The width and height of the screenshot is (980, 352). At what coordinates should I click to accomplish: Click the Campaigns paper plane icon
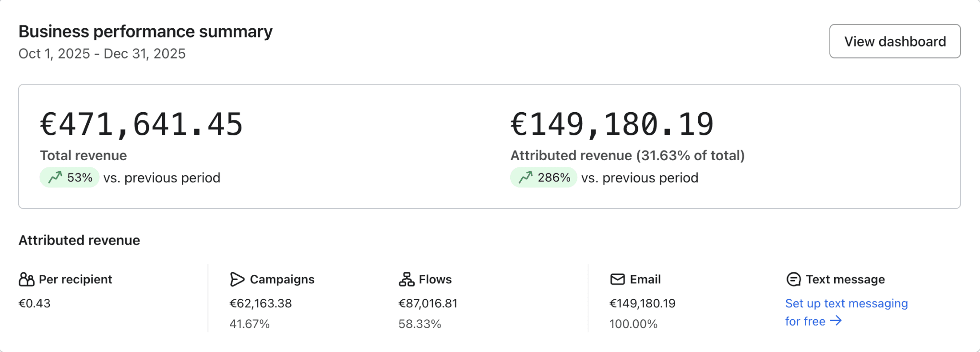pyautogui.click(x=237, y=279)
